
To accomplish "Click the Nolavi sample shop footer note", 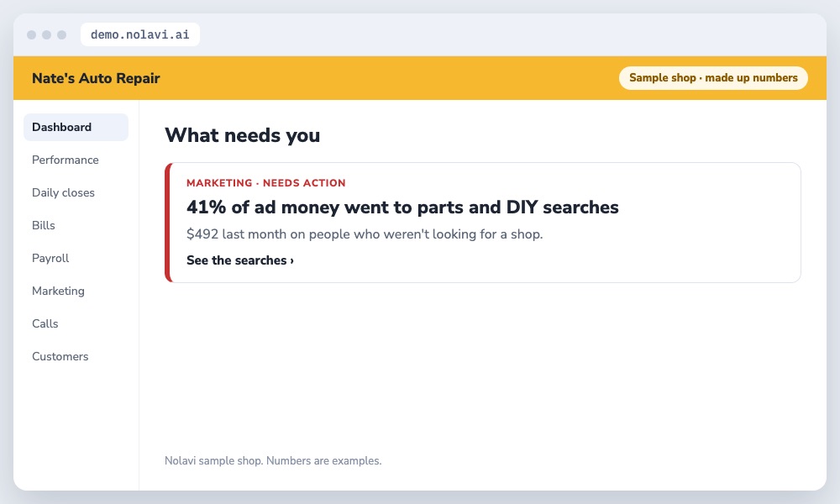I will point(273,460).
